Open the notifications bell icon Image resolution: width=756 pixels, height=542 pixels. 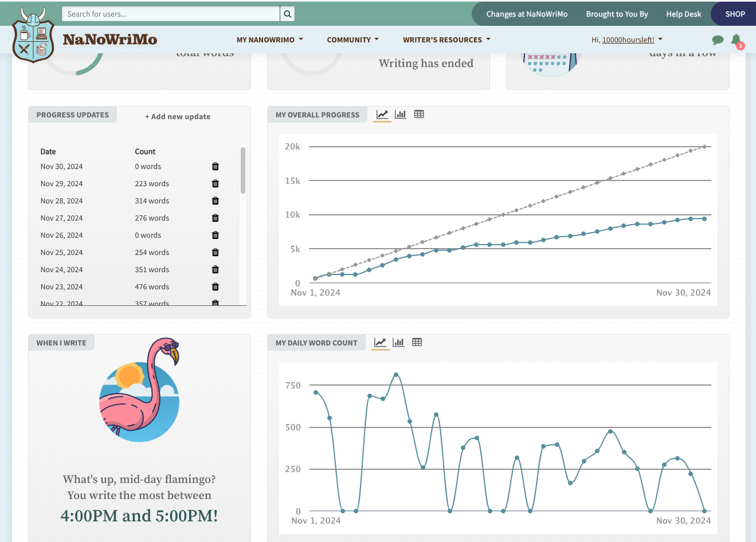[736, 40]
